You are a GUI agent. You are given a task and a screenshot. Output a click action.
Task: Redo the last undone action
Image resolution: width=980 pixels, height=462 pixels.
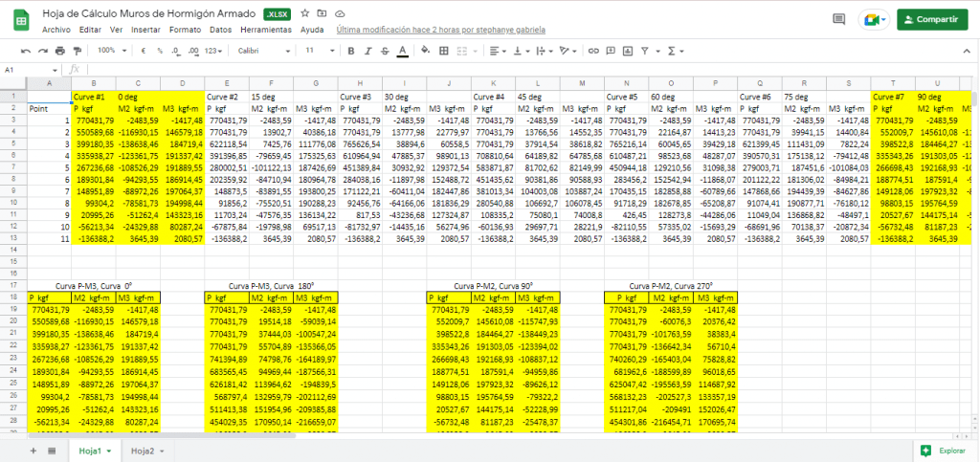click(x=43, y=51)
